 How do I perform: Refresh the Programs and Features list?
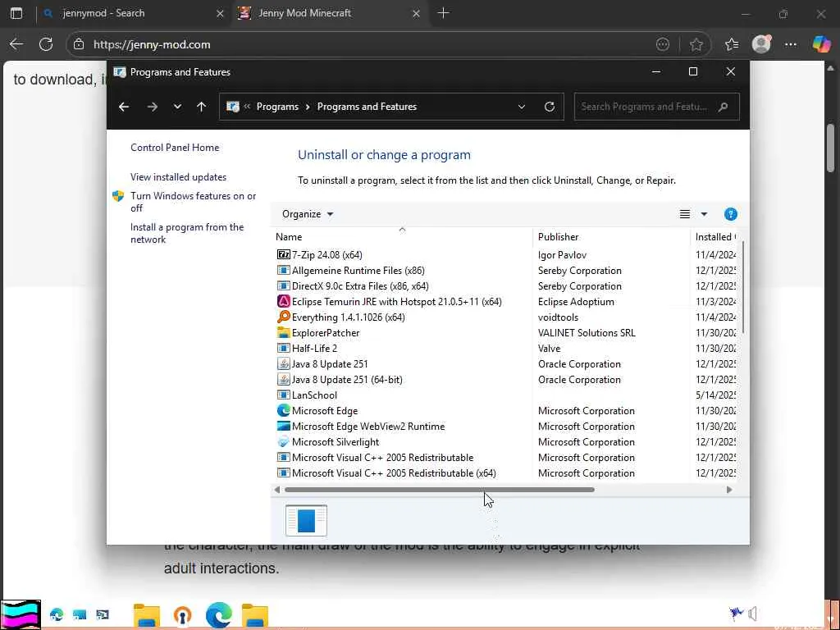tap(549, 107)
